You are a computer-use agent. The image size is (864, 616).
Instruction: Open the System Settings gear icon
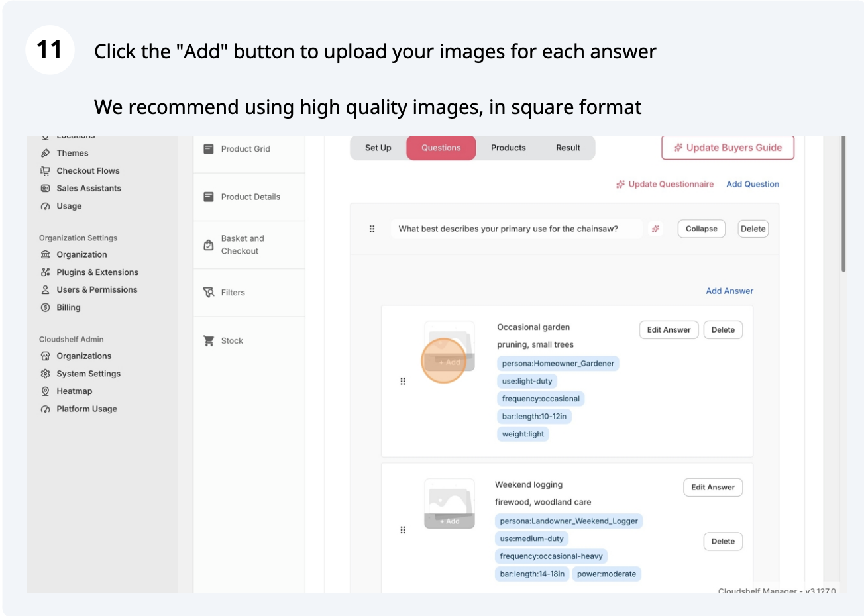coord(45,374)
